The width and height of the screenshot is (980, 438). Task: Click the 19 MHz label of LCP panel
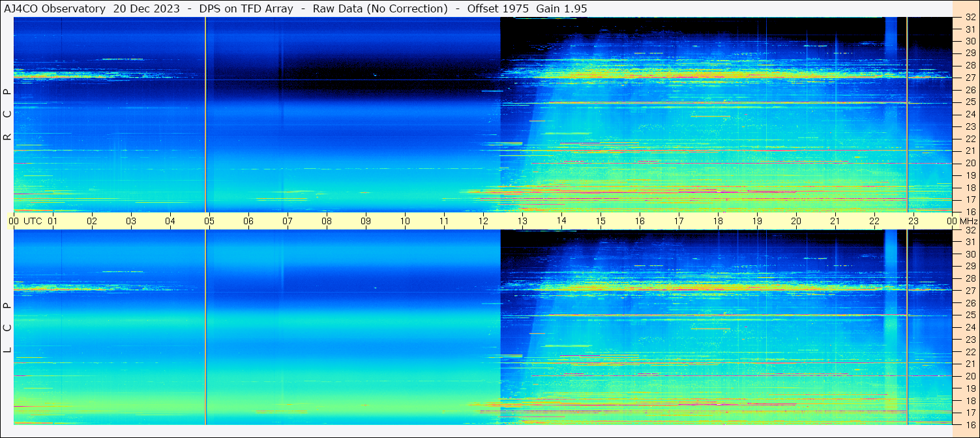pyautogui.click(x=970, y=388)
